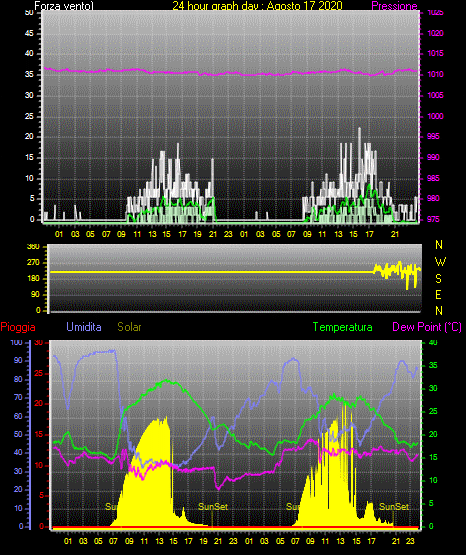The width and height of the screenshot is (466, 555).
Task: Click the green 35 tick on the Temperatura axis
Action: [433, 365]
